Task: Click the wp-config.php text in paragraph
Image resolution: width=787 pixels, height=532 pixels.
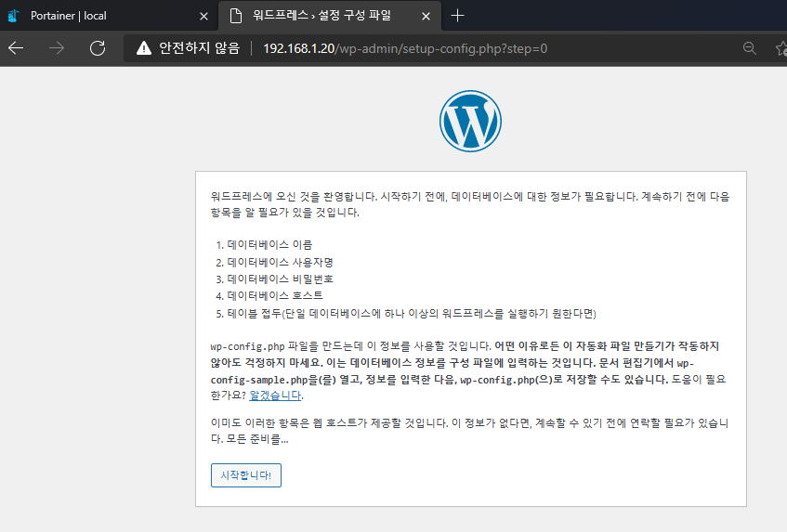Action: coord(247,346)
